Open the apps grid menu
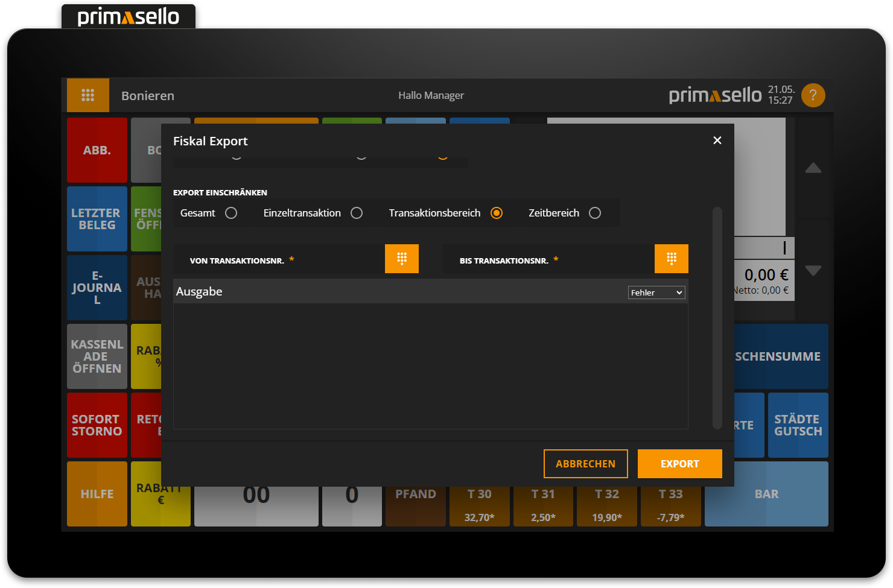The image size is (893, 588). (x=88, y=95)
